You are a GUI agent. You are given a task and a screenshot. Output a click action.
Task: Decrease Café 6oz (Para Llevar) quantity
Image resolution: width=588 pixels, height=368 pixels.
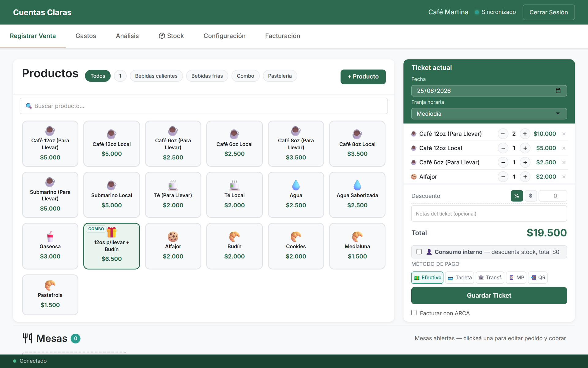pos(503,163)
